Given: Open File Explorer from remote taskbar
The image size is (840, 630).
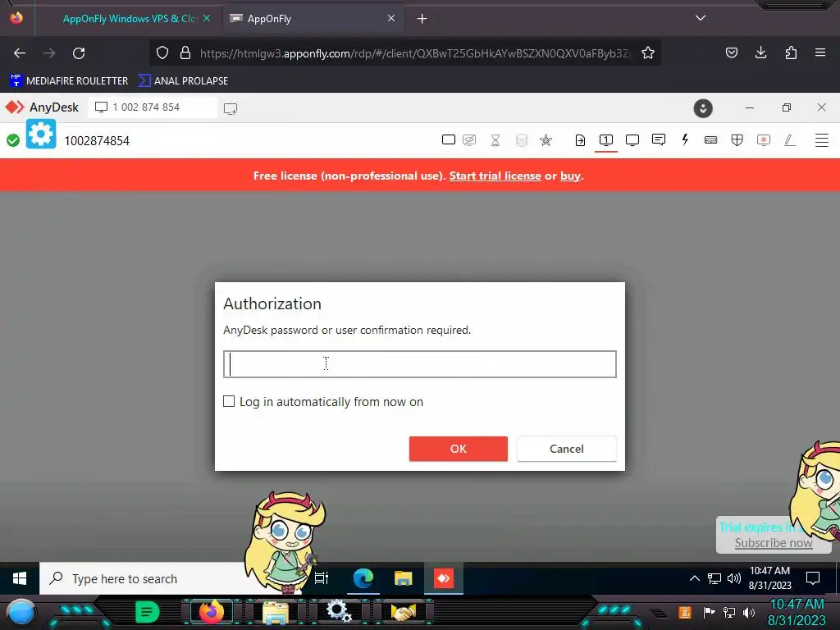Looking at the screenshot, I should click(403, 578).
